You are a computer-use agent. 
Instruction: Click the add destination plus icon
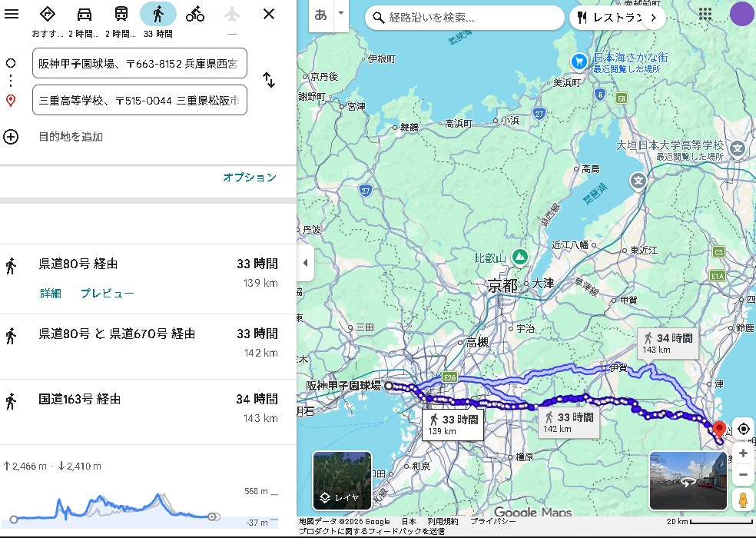pos(11,137)
